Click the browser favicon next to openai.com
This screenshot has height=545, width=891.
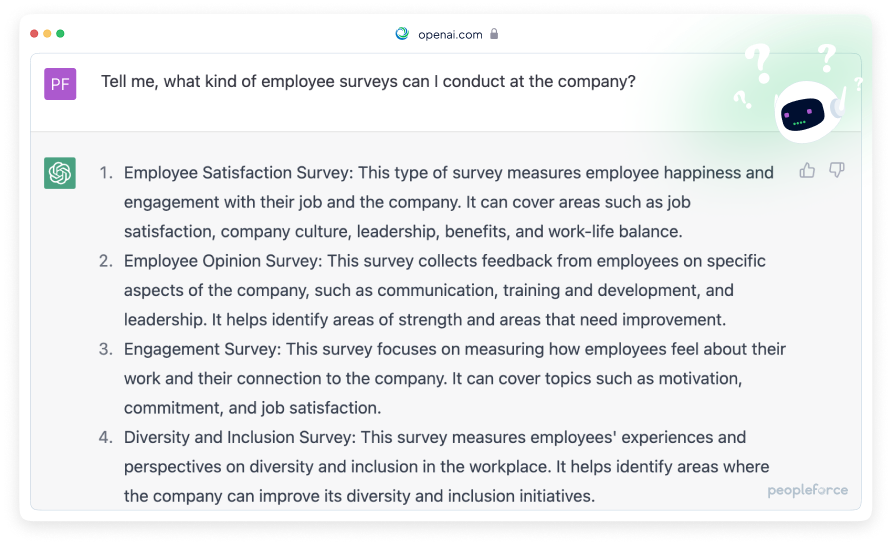coord(402,34)
